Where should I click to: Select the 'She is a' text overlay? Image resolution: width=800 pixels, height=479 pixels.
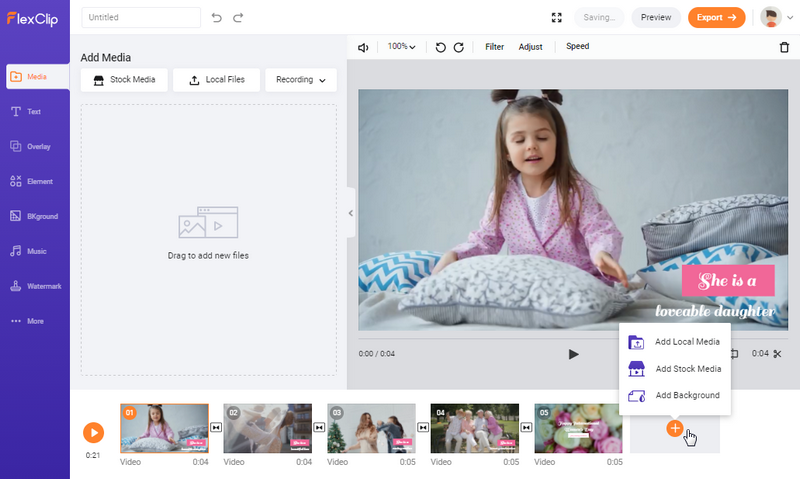pos(728,281)
